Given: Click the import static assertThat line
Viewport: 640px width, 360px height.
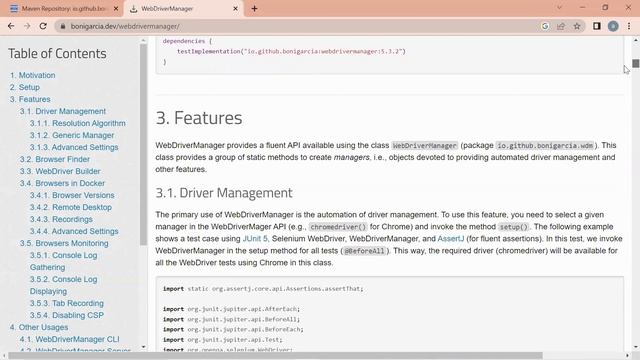Looking at the screenshot, I should coord(263,289).
